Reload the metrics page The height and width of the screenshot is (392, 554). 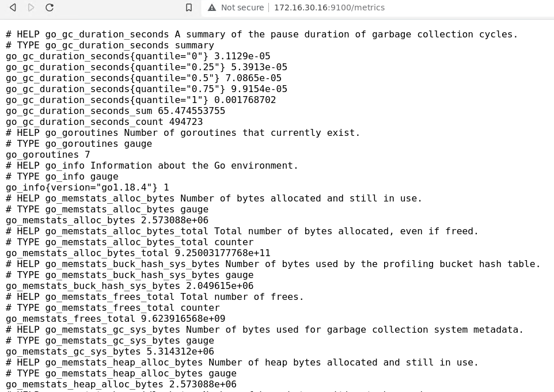(50, 7)
